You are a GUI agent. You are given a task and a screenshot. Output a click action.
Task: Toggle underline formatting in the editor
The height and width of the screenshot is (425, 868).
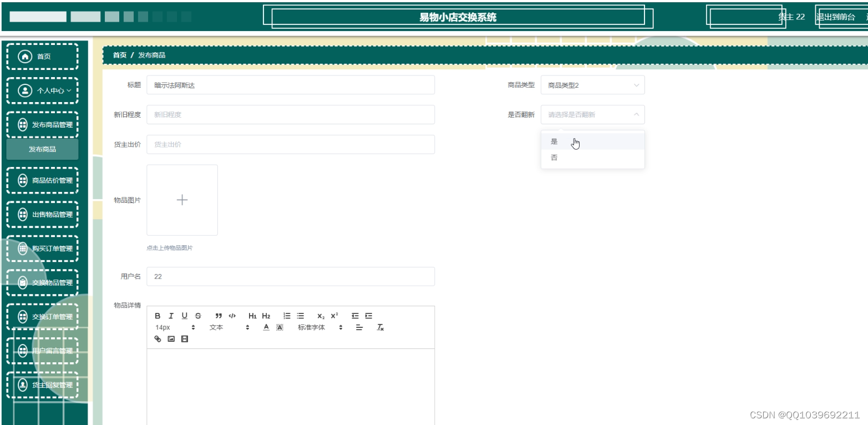click(x=185, y=316)
